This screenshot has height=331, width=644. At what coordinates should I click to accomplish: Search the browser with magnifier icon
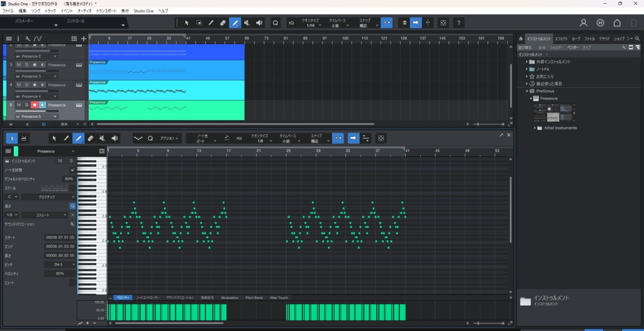coord(638,38)
